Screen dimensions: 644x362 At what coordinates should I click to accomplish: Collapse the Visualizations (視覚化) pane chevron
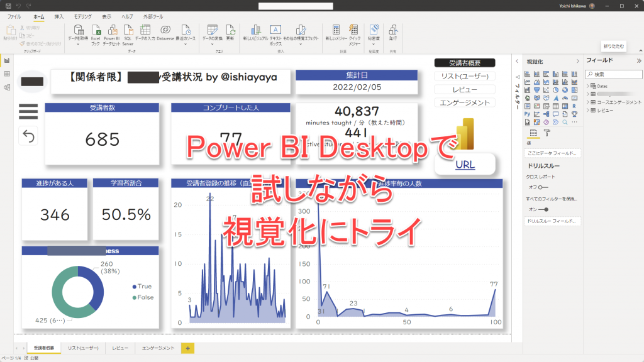tap(578, 61)
